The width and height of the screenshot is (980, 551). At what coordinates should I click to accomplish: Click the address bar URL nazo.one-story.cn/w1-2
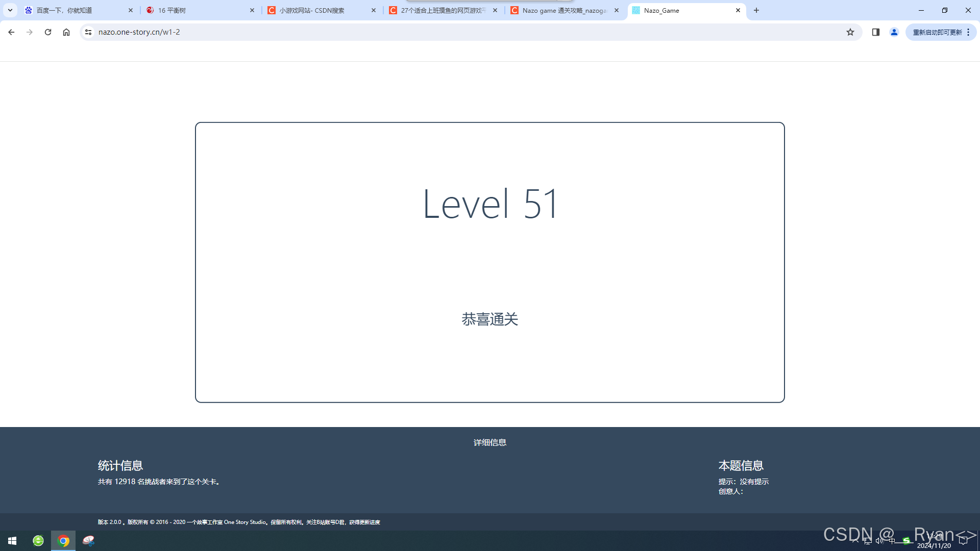pyautogui.click(x=139, y=32)
